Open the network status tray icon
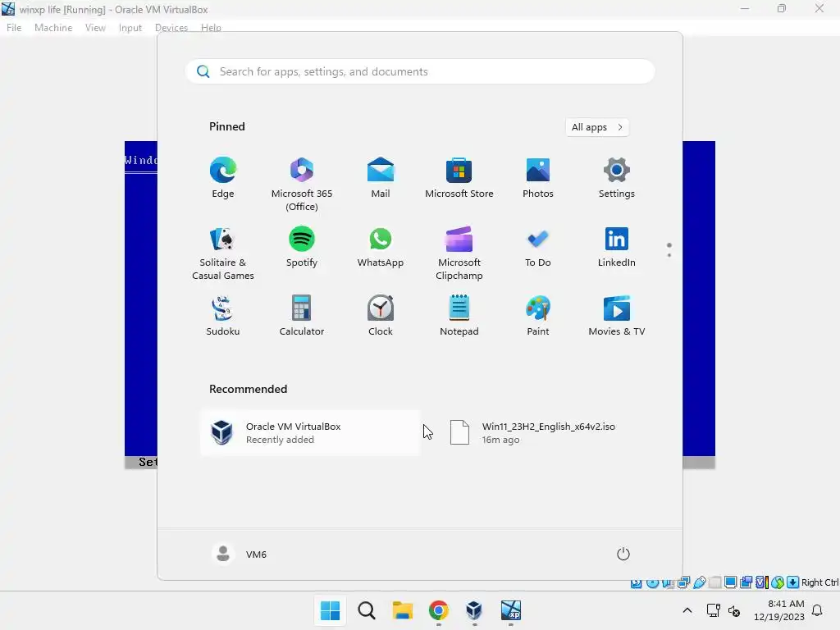 (x=713, y=610)
